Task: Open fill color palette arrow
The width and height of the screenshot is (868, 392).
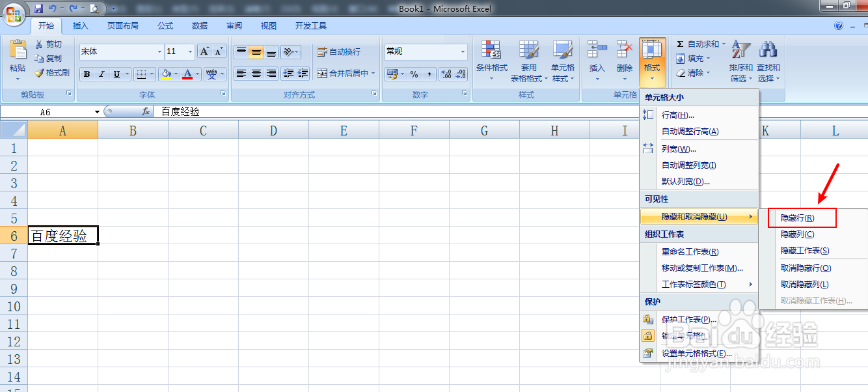Action: click(x=177, y=74)
